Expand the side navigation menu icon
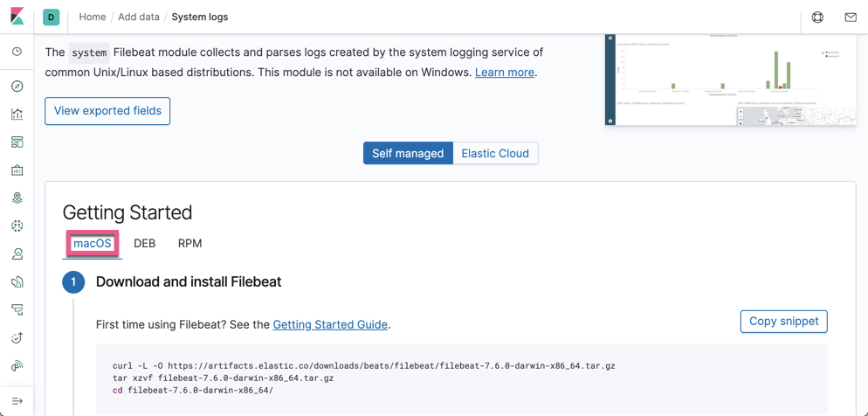 click(x=17, y=400)
